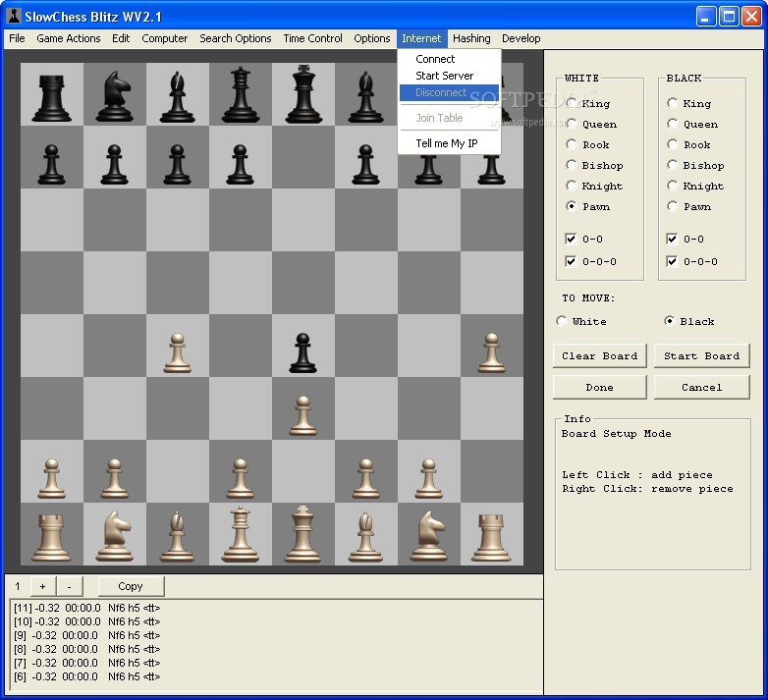Click the white rook in the bottom-left corner
The height and width of the screenshot is (700, 768).
click(51, 537)
